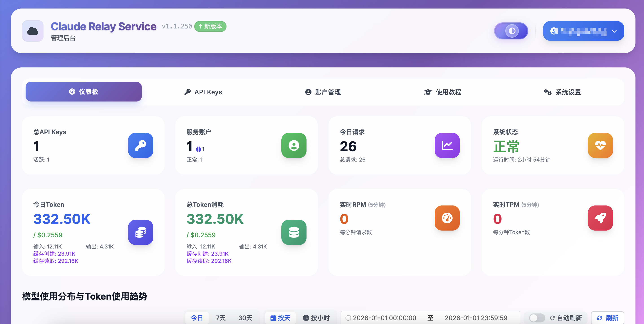Image resolution: width=644 pixels, height=324 pixels.
Task: Select the 30天 time range
Action: pos(245,318)
